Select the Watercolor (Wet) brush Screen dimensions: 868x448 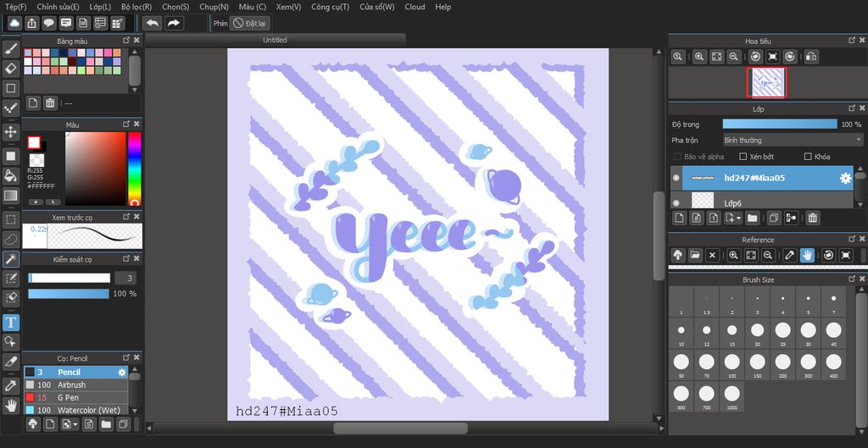tap(75, 411)
